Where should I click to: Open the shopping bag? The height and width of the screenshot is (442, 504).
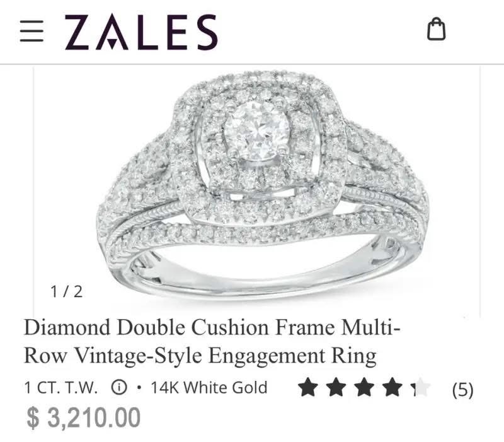tap(436, 29)
